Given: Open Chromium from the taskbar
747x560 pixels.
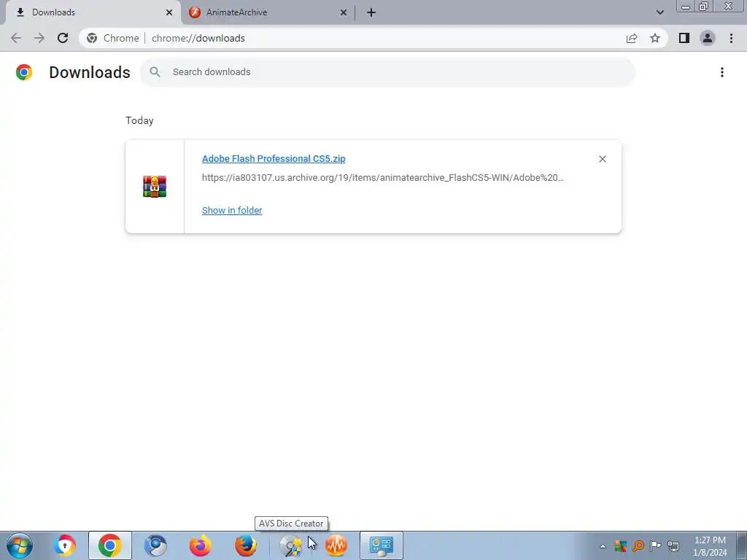Looking at the screenshot, I should (x=155, y=545).
